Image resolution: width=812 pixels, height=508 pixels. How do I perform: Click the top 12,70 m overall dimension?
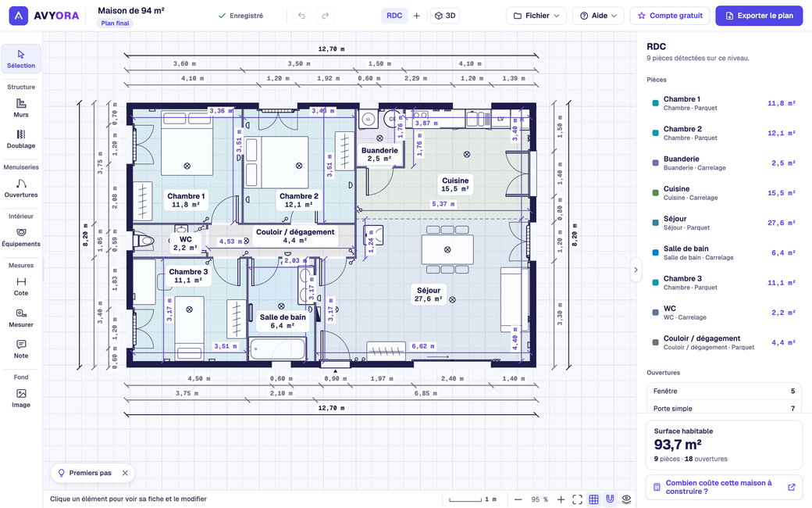pyautogui.click(x=331, y=49)
